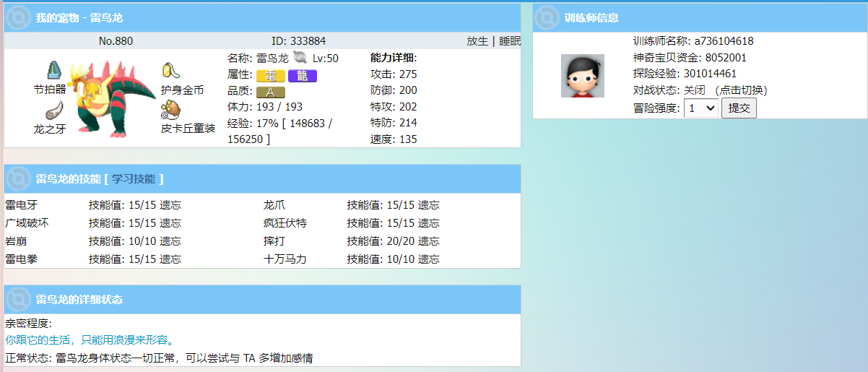Click the circle icon in 训练师信息 header
This screenshot has height=372, width=868.
click(x=547, y=17)
